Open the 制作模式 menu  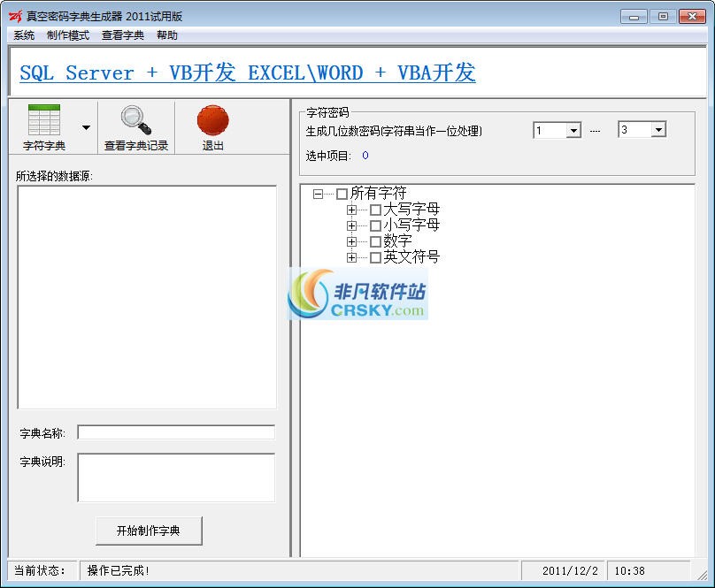pos(68,35)
